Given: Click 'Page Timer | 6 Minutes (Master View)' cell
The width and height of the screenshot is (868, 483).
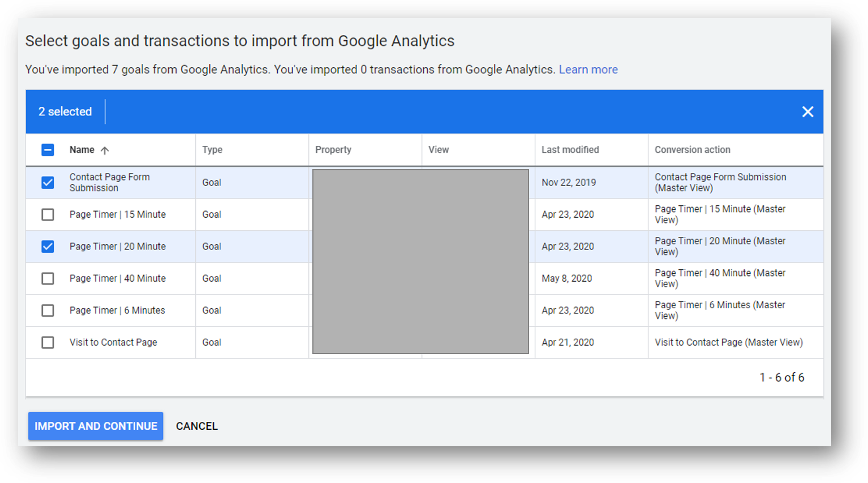Looking at the screenshot, I should pyautogui.click(x=720, y=310).
